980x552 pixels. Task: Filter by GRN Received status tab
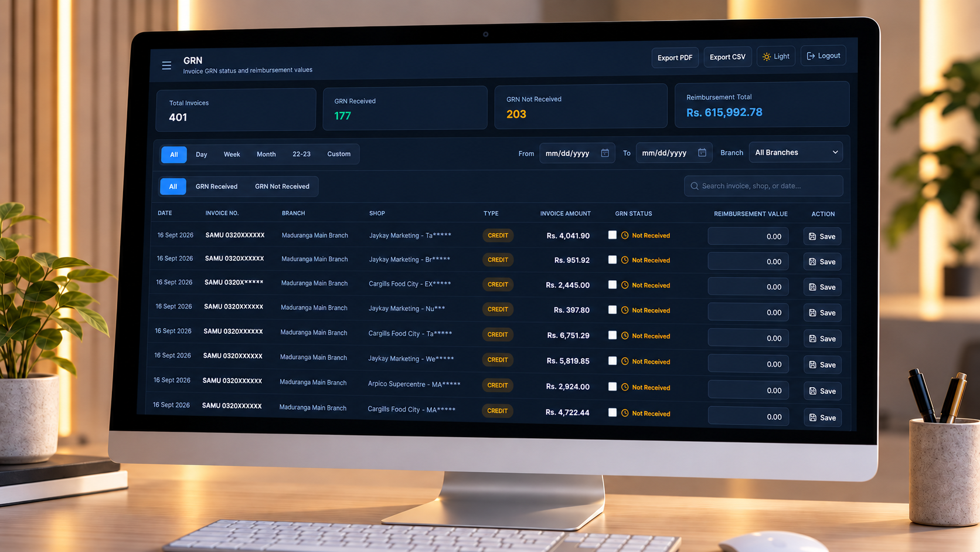(216, 187)
